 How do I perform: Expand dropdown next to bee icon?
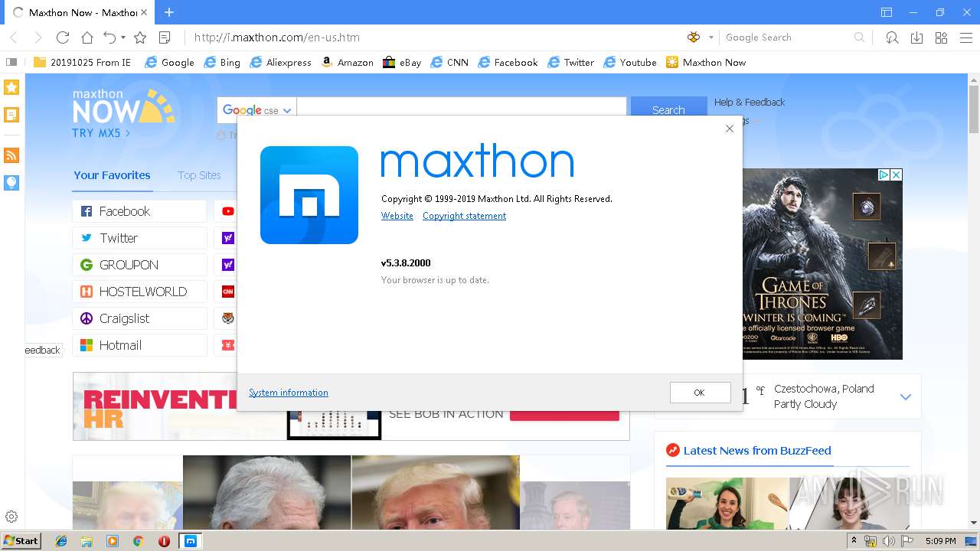pos(710,37)
